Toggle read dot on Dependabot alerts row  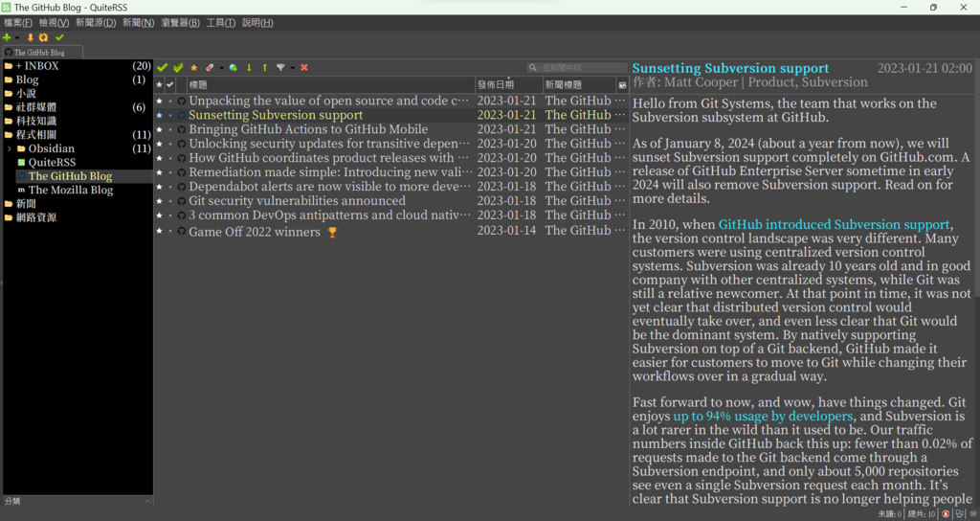(170, 187)
